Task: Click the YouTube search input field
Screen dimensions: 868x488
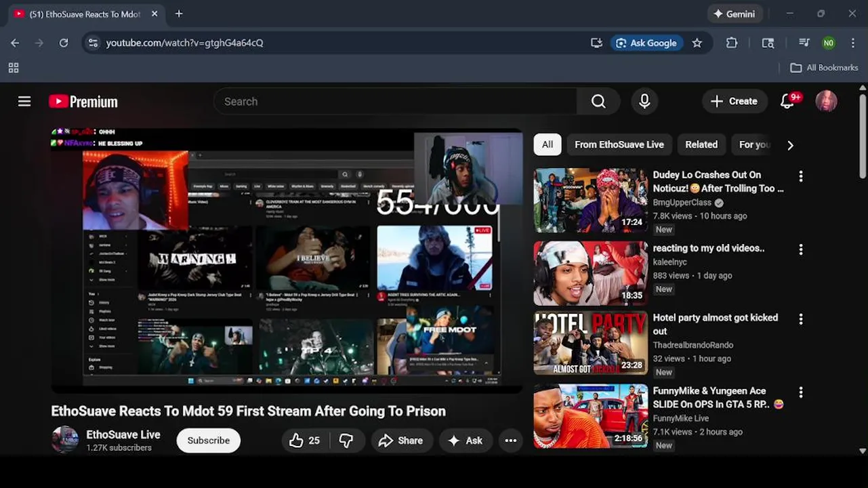Action: pyautogui.click(x=395, y=102)
